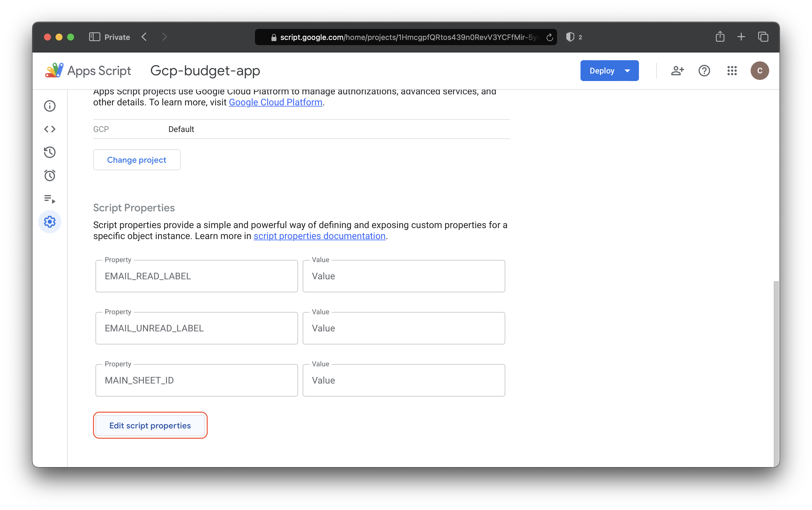Viewport: 812px width, 510px height.
Task: Click the Change project button
Action: [136, 159]
